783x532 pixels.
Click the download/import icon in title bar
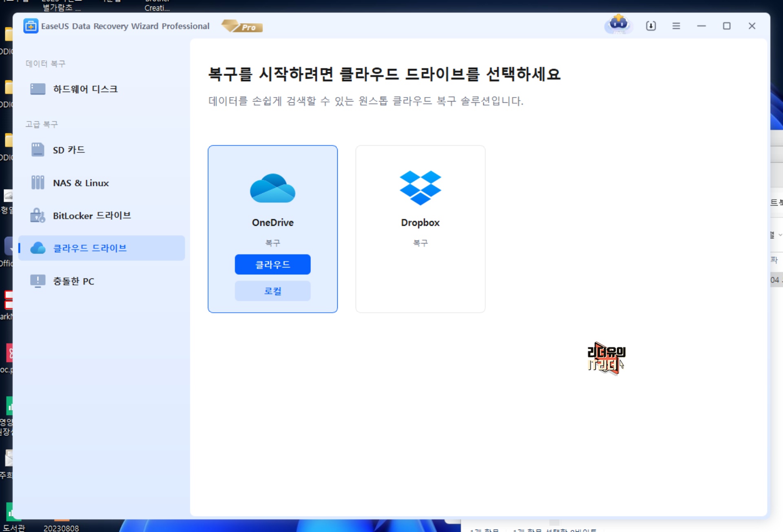pyautogui.click(x=651, y=26)
